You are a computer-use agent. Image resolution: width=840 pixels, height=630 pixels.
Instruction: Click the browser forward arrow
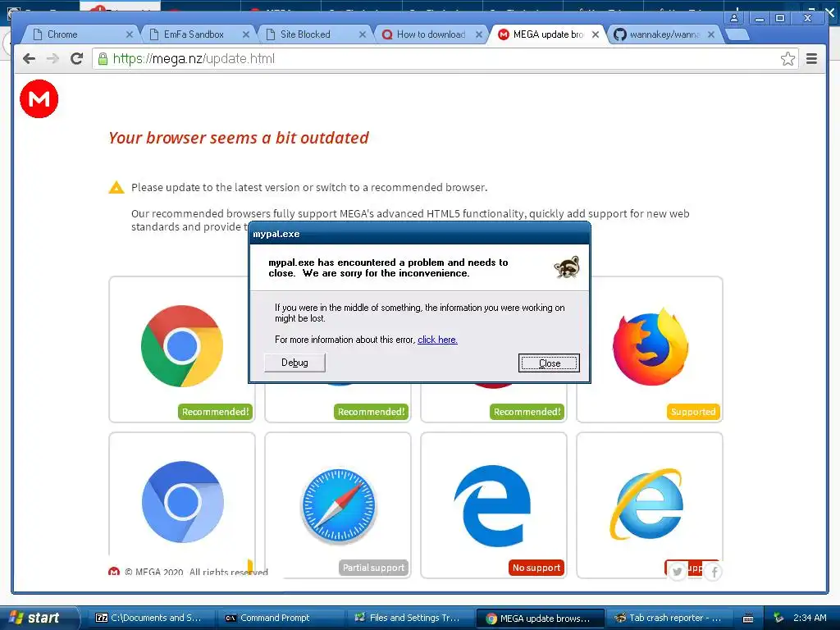(52, 58)
